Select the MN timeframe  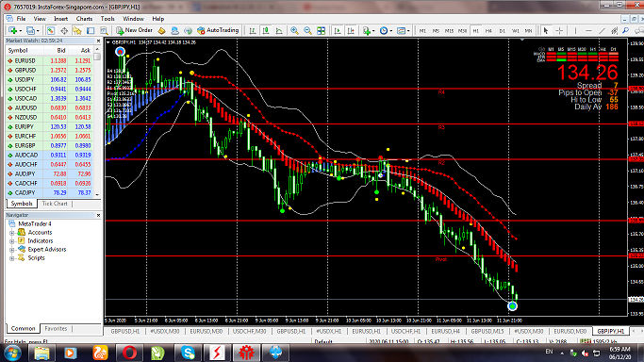pos(528,31)
